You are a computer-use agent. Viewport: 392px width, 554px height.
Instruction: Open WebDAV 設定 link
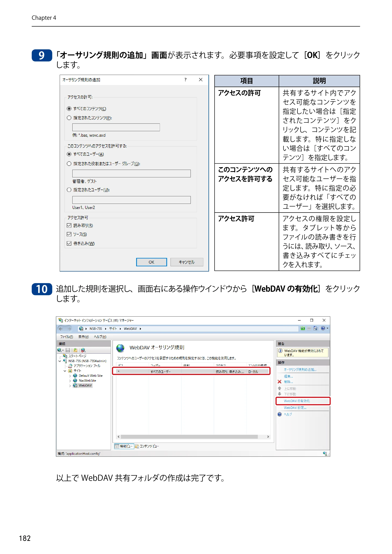pyautogui.click(x=295, y=408)
